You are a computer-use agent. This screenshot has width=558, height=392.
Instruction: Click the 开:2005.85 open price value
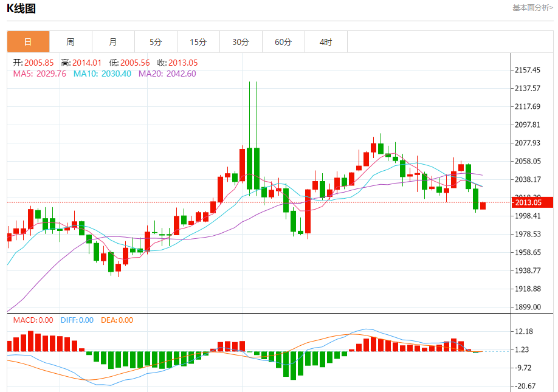(x=33, y=63)
